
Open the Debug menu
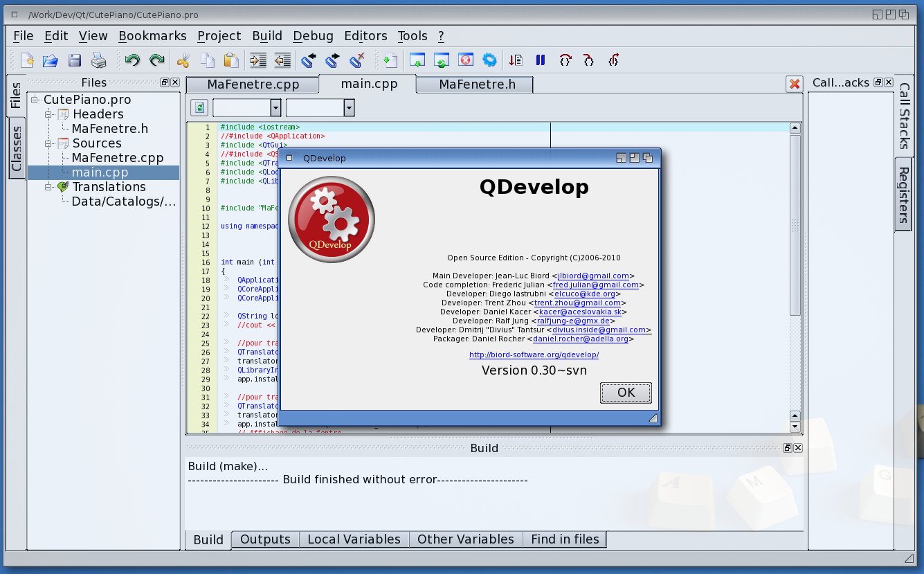pyautogui.click(x=313, y=36)
